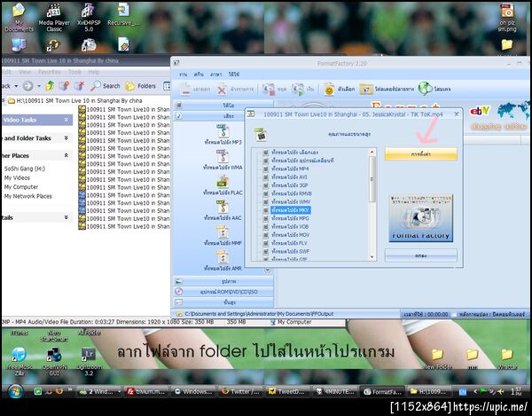This screenshot has width=532, height=416.
Task: Click the OK button at the bottom of the format dialog
Action: point(420,255)
